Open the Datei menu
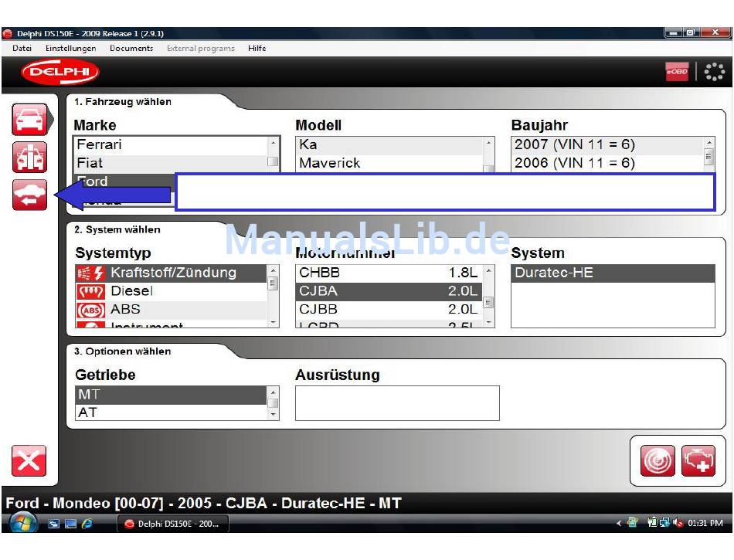This screenshot has height=560, width=734. [22, 48]
